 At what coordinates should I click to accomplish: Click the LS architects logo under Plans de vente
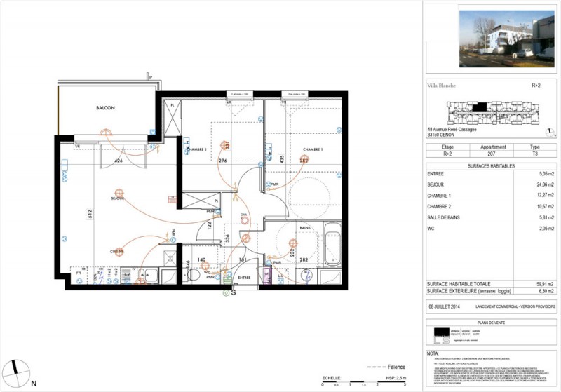point(442,336)
